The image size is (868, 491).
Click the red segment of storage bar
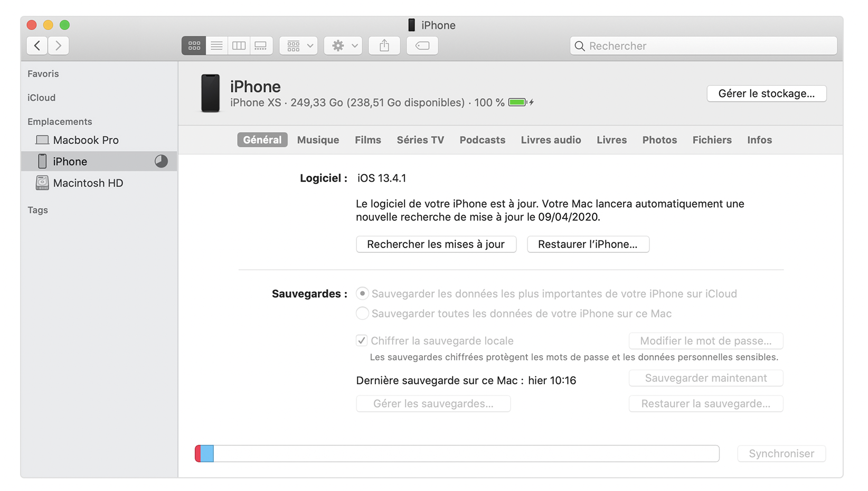[x=198, y=454]
